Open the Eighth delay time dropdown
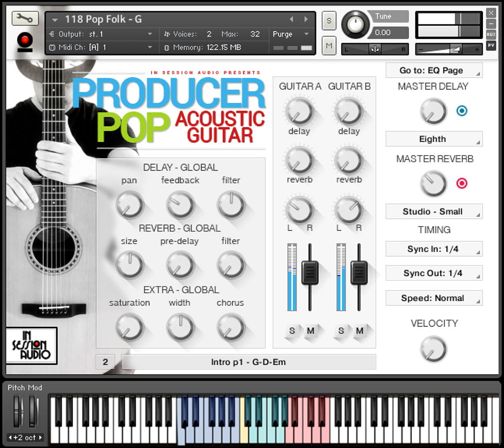 (x=433, y=139)
